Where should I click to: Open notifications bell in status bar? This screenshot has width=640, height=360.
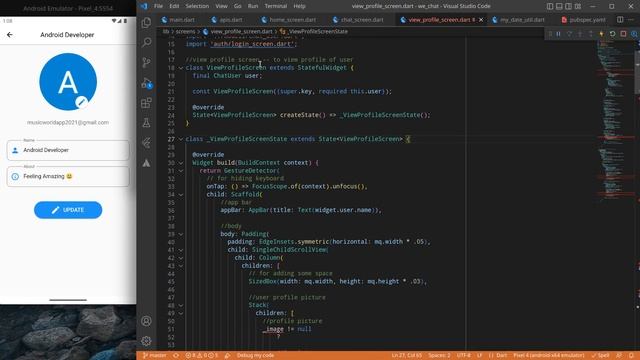[631, 356]
